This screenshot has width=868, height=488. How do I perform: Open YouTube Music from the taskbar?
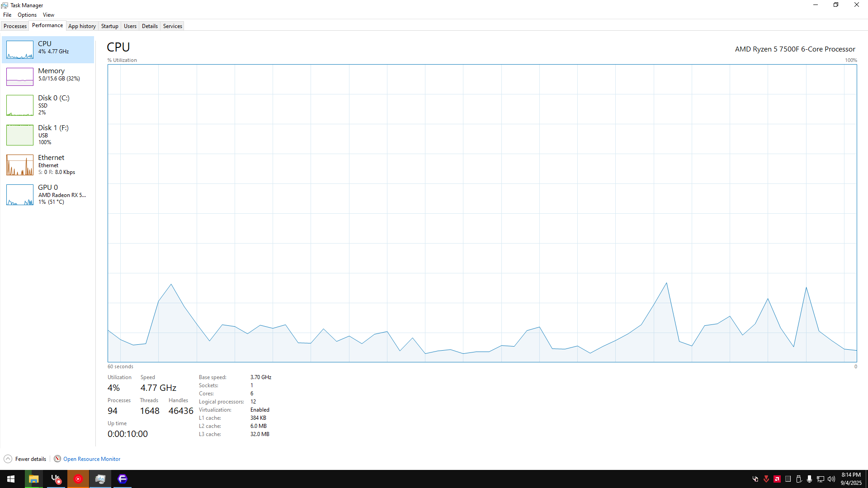(78, 479)
